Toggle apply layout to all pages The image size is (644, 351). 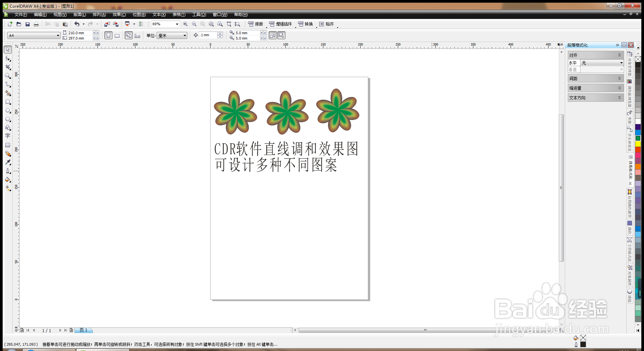pyautogui.click(x=129, y=35)
